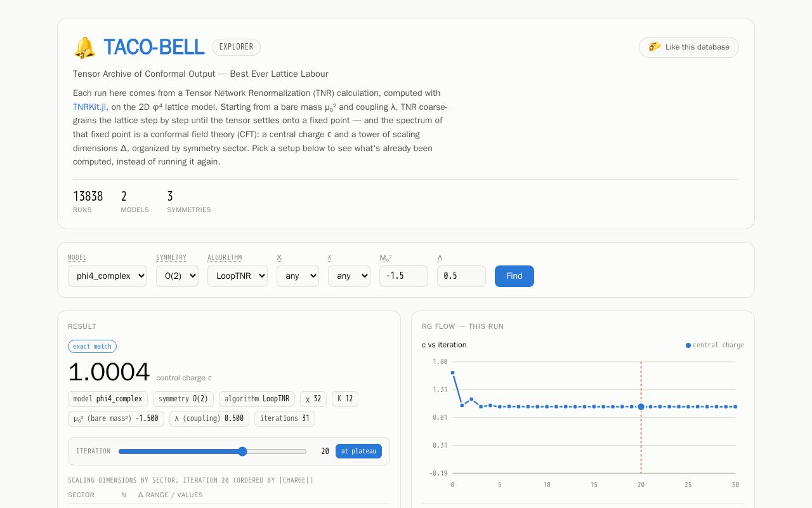Screen dimensions: 812x508
Task: Click the 3 symmetries statistic
Action: (x=189, y=201)
